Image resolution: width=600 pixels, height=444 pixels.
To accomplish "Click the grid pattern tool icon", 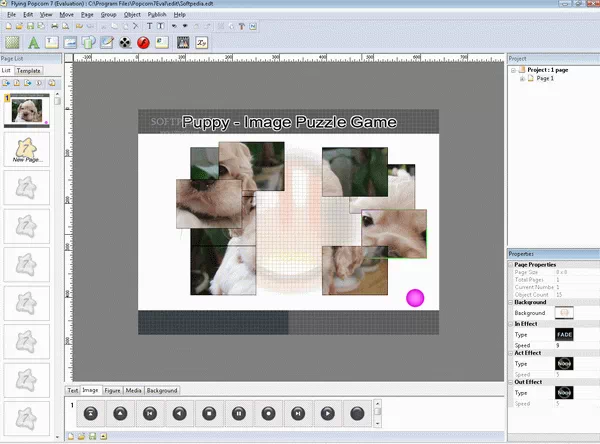I will 12,42.
